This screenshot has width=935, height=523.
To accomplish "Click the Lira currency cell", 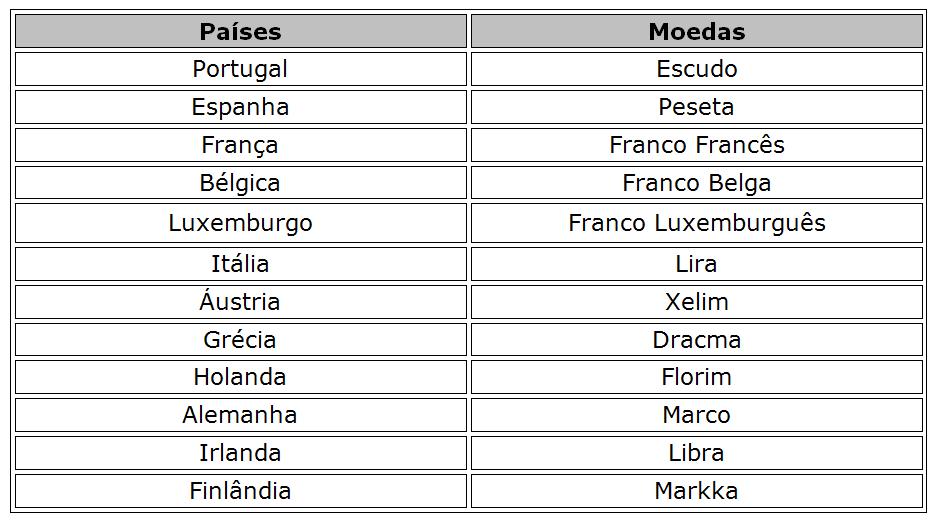I will click(696, 264).
